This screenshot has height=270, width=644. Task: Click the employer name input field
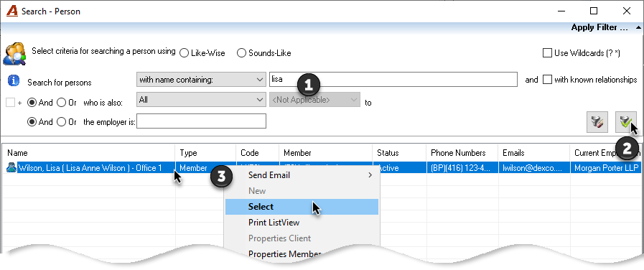point(201,121)
